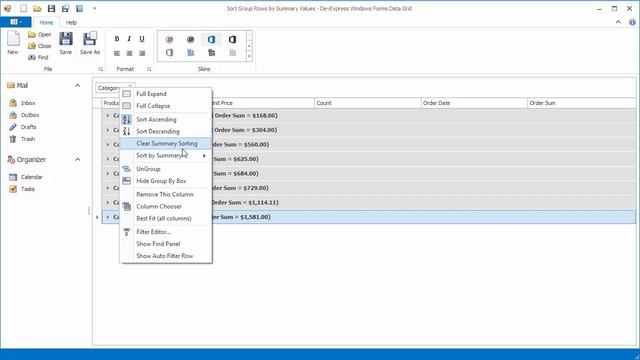This screenshot has height=360, width=640.
Task: Select first skin in bottom row
Action: pyautogui.click(x=169, y=53)
